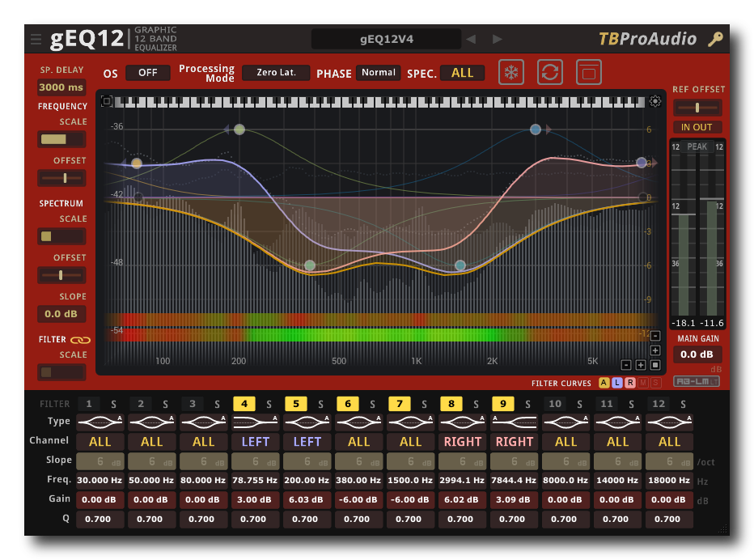Enable filter band 10
This screenshot has width=754, height=560.
pyautogui.click(x=555, y=404)
